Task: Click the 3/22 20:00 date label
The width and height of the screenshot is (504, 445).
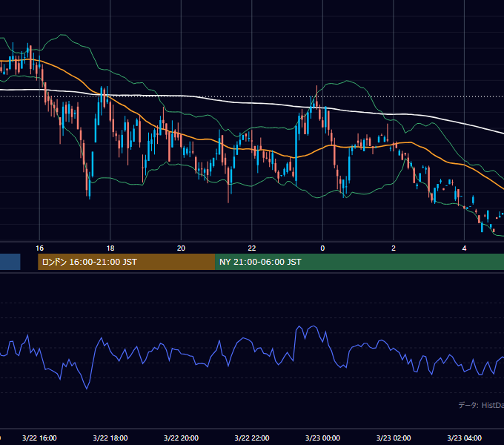Action: 181,438
